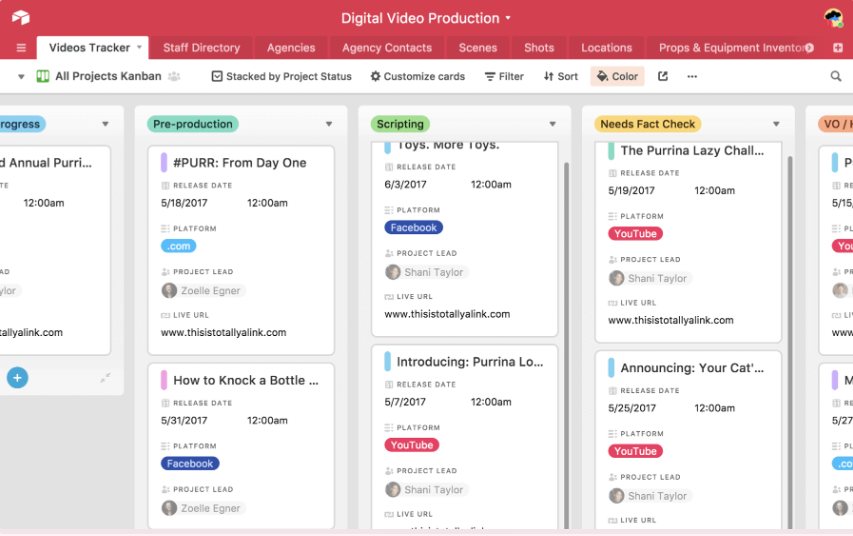Image resolution: width=853 pixels, height=536 pixels.
Task: Open Props & Equipment Inventory tab
Action: click(x=732, y=48)
